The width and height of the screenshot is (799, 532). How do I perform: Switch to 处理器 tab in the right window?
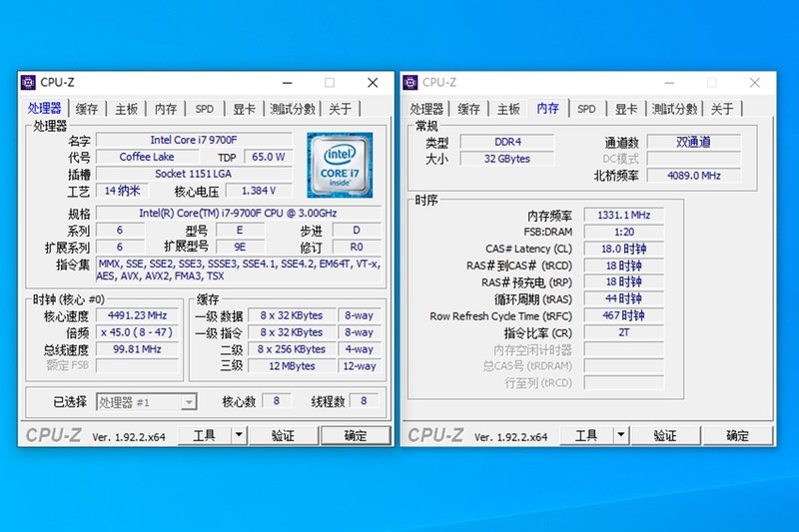(x=426, y=109)
